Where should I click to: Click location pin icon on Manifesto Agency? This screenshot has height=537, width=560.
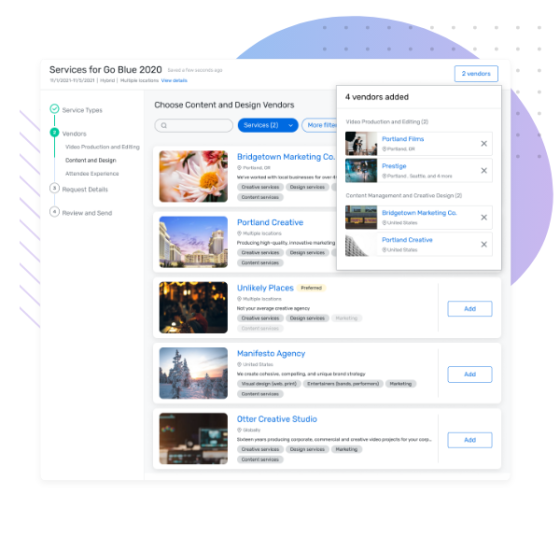tap(239, 365)
